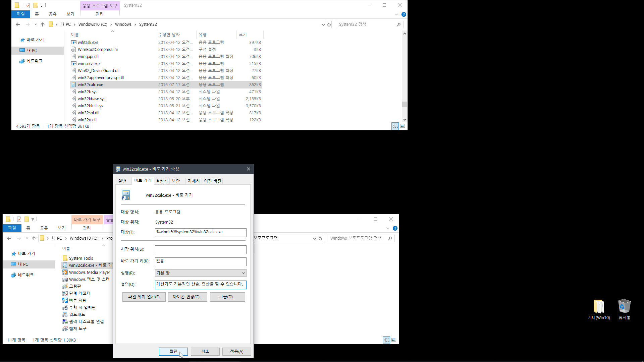
Task: Select wimserv.exe file icon
Action: (x=74, y=64)
